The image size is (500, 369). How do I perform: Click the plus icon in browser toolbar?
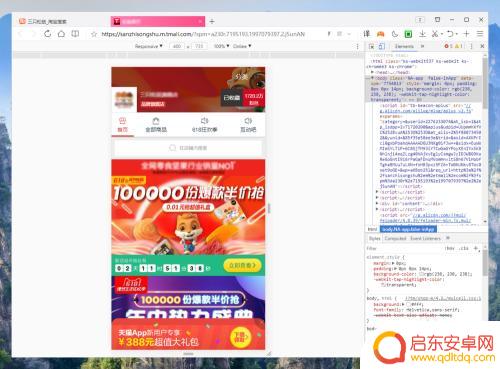pyautogui.click(x=466, y=34)
